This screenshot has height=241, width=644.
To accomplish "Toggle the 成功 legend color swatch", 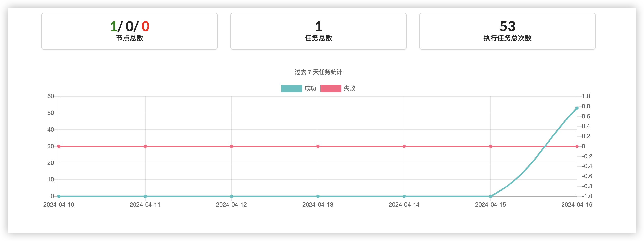I will click(x=291, y=89).
